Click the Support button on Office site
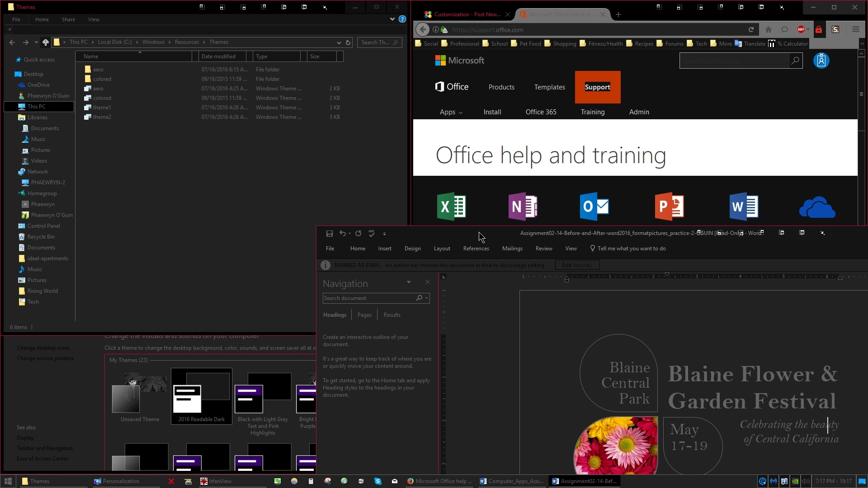 [598, 87]
